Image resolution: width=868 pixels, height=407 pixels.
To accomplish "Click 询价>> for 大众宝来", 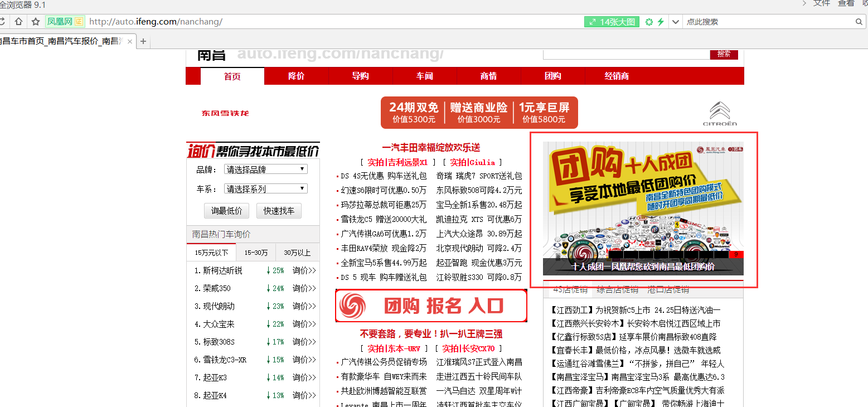I will tap(304, 324).
